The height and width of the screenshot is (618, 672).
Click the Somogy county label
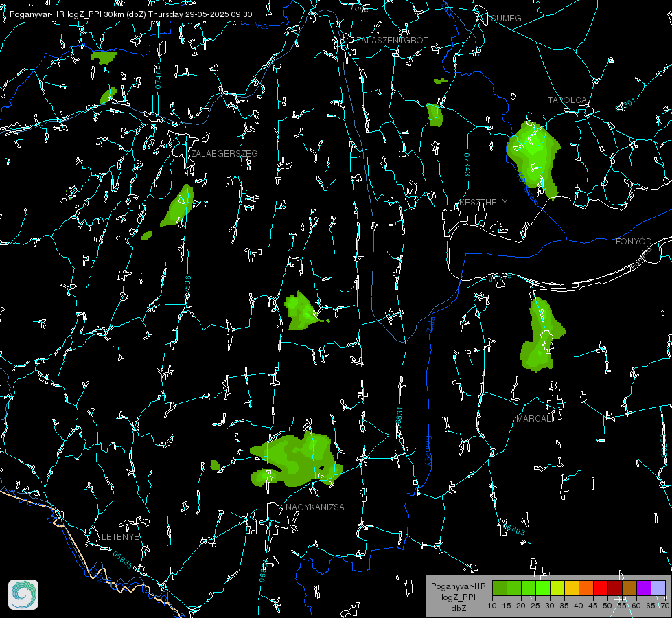point(428,451)
